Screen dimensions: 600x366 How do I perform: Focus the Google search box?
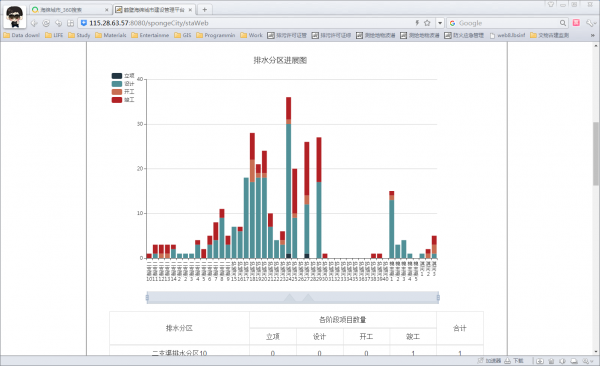507,23
